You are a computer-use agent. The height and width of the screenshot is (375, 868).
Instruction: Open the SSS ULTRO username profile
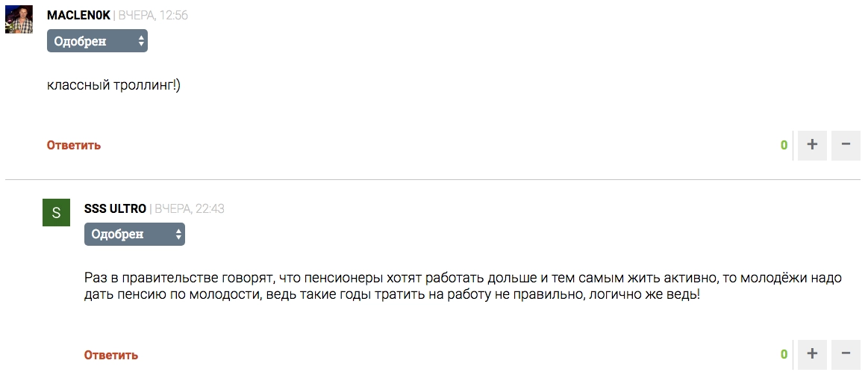pos(115,209)
